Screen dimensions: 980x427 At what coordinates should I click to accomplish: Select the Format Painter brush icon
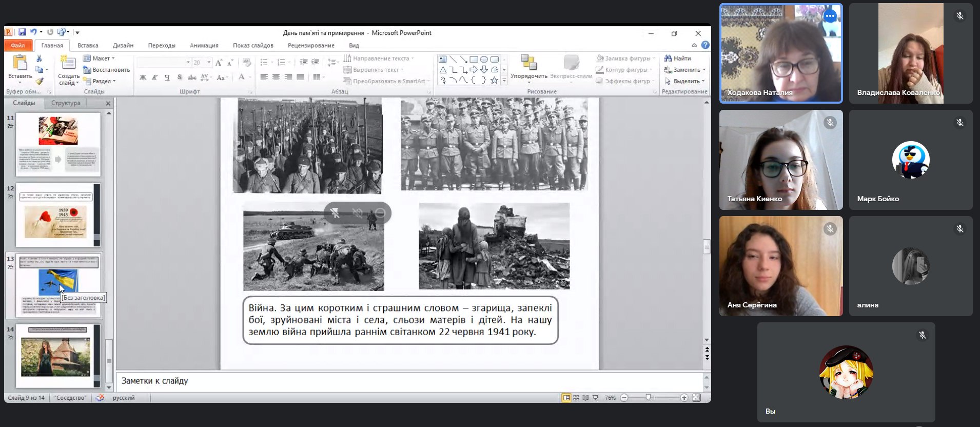[x=40, y=81]
